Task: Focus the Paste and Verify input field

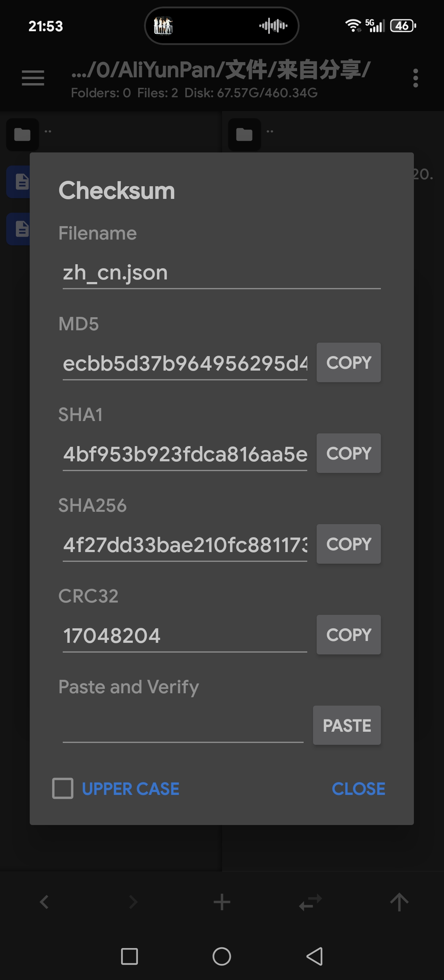Action: (183, 726)
